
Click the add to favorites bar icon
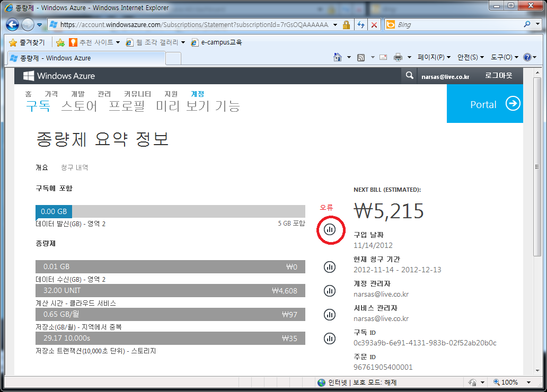pyautogui.click(x=60, y=42)
